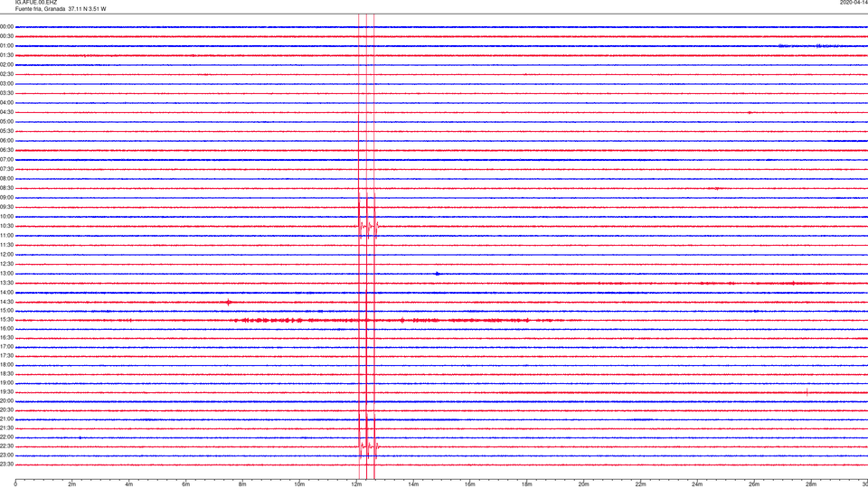Screen dimensions: 868x488
Task: Select the 01:00 trace time label
Action: (6, 45)
